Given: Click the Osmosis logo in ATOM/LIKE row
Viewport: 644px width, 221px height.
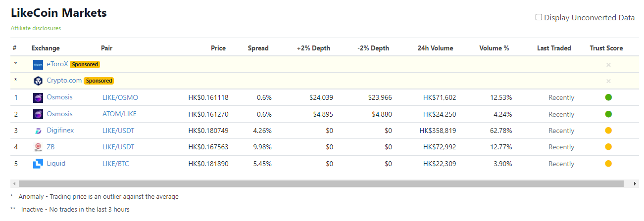Looking at the screenshot, I should pyautogui.click(x=38, y=114).
